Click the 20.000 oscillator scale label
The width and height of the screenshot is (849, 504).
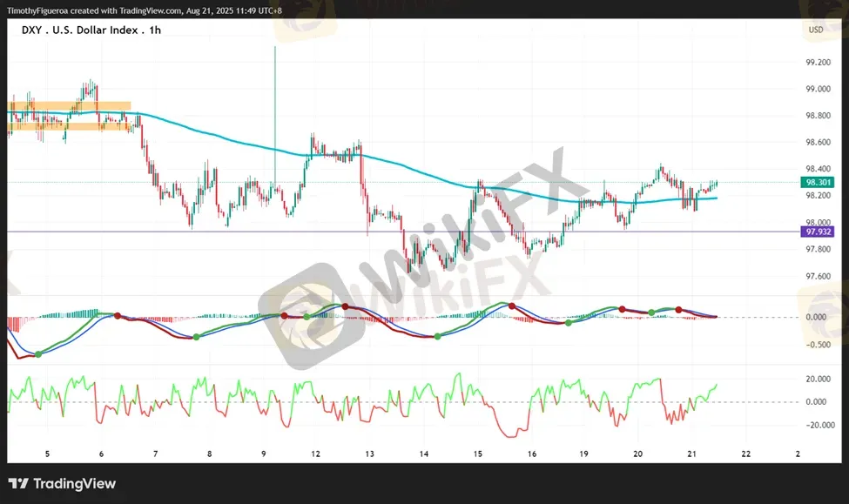(x=817, y=380)
